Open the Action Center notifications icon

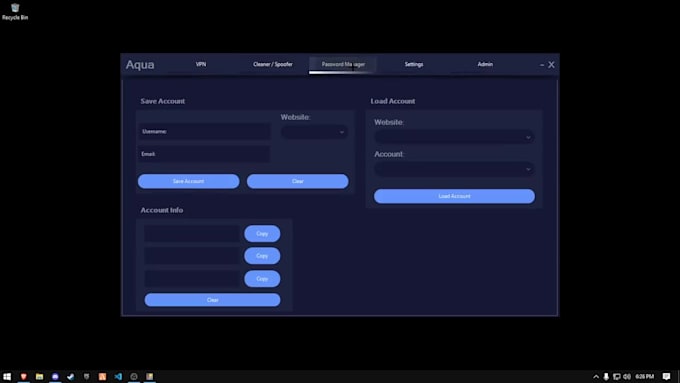(x=667, y=376)
